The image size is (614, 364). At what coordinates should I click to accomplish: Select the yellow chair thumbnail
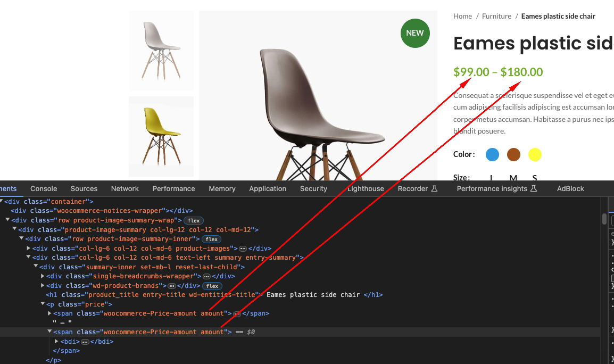click(161, 136)
